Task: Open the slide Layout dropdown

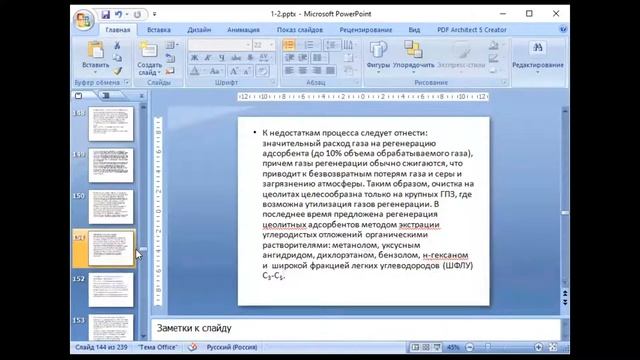Action: tap(173, 45)
